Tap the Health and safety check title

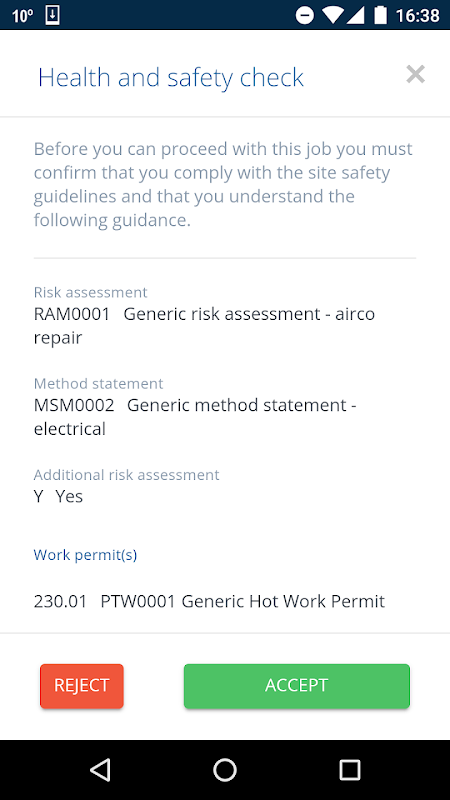[171, 78]
